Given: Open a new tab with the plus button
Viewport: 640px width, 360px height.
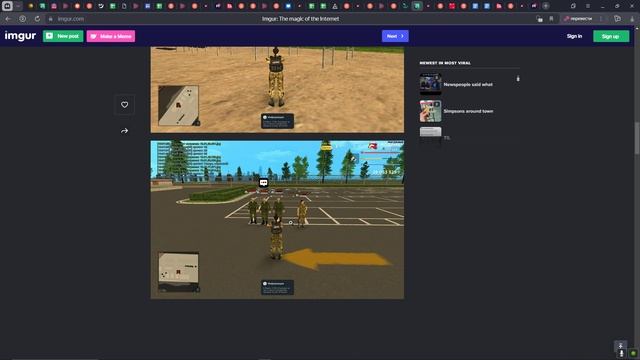Looking at the screenshot, I should (546, 6).
